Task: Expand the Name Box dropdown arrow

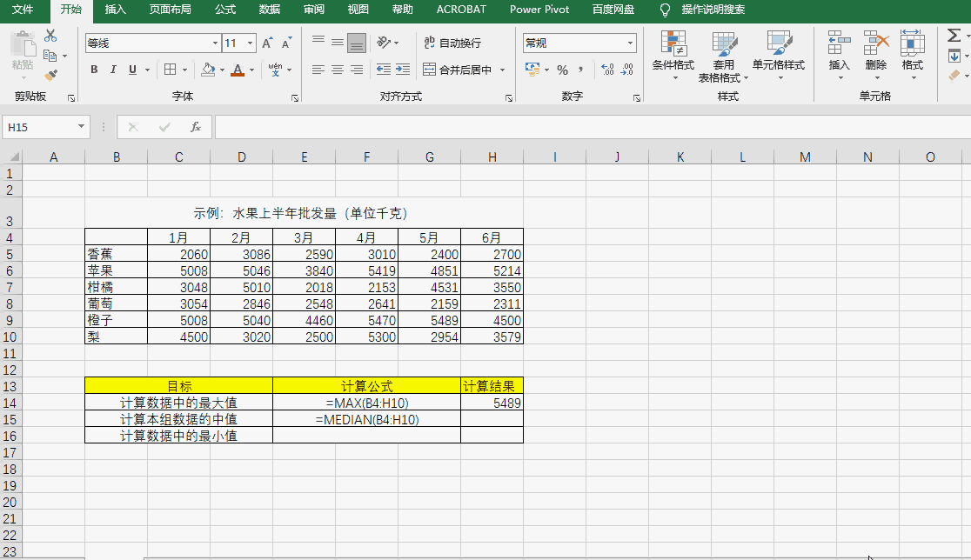Action: (81, 127)
